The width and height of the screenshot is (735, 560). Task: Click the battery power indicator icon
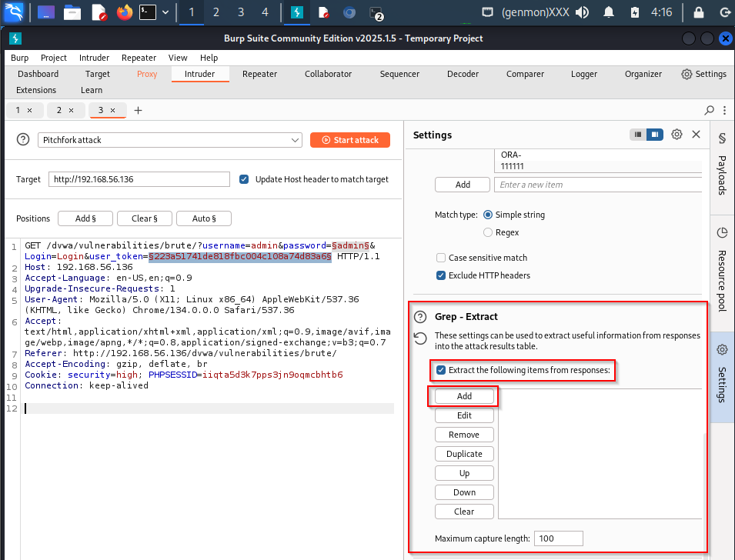point(635,12)
